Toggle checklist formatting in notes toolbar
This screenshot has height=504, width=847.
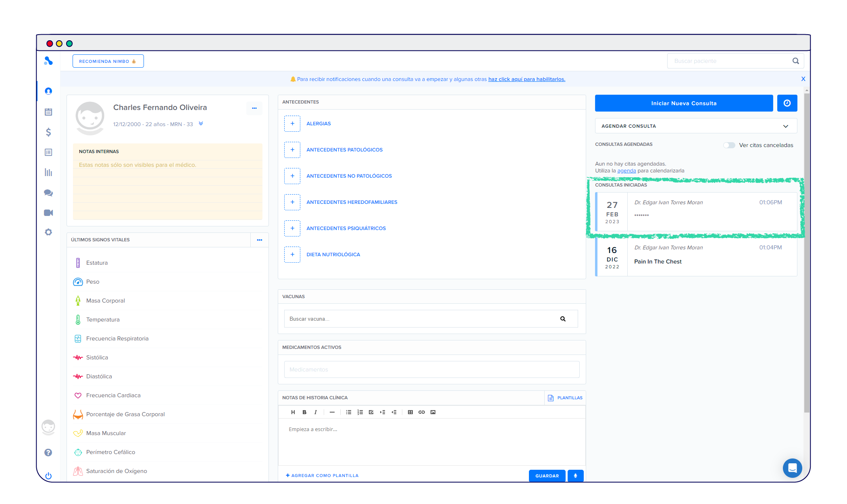[371, 412]
